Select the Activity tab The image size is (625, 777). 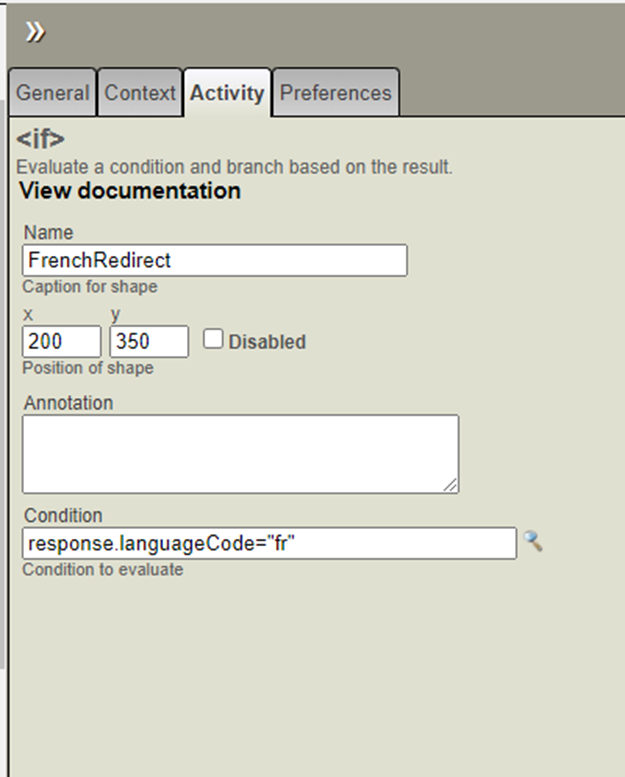[227, 93]
